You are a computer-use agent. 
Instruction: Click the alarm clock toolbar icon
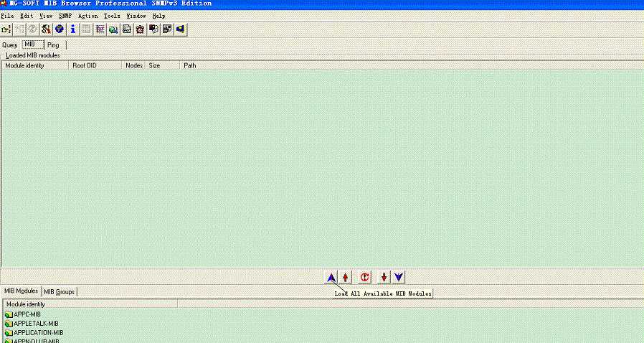[x=140, y=29]
